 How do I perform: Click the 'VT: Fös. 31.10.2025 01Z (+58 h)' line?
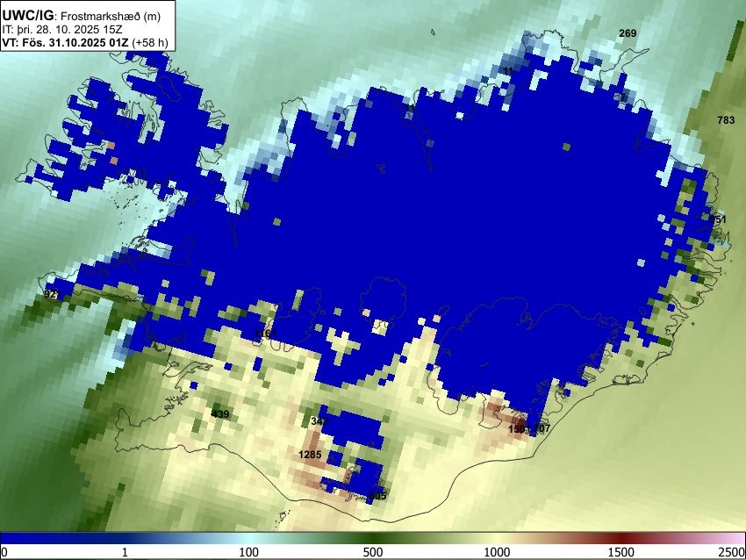tap(85, 42)
